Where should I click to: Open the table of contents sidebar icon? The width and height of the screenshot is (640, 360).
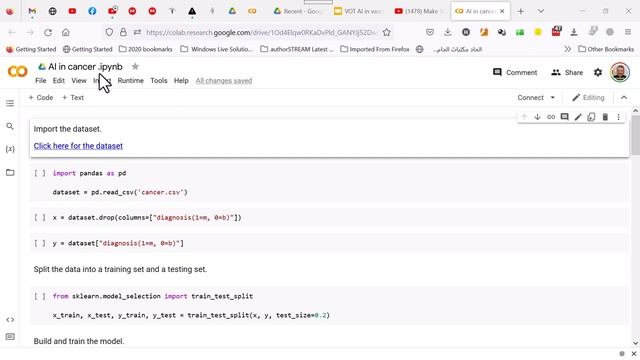point(10,103)
